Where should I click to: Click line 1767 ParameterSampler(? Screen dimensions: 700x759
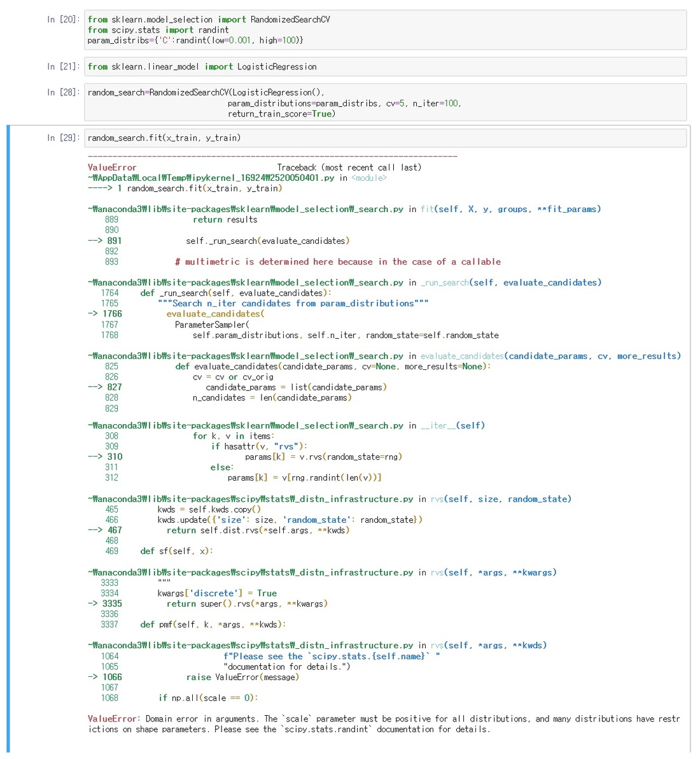click(x=212, y=324)
